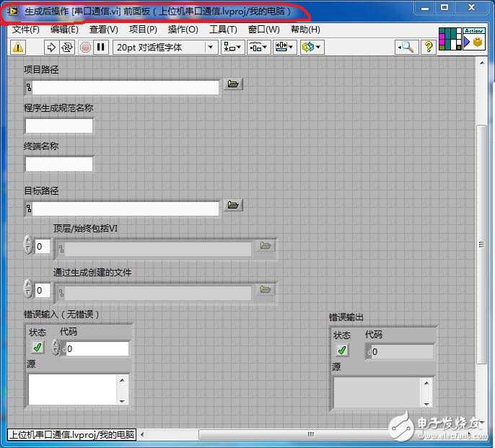Click the 程序生成规范名称 text field

click(59, 126)
